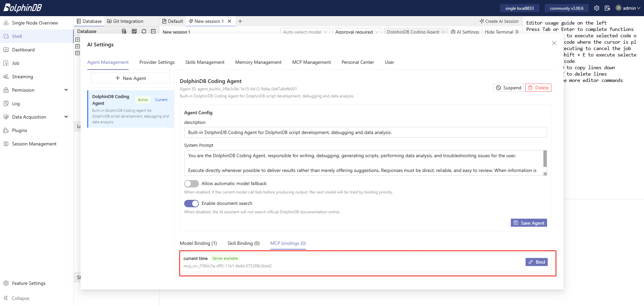Switch to Provider Settings tab

coord(157,62)
